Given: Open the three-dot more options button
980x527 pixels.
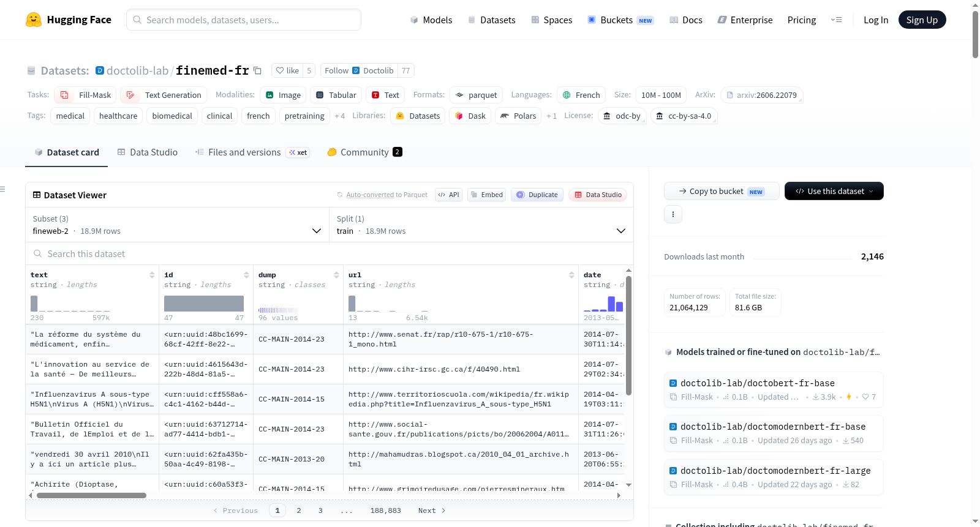Looking at the screenshot, I should click(673, 214).
